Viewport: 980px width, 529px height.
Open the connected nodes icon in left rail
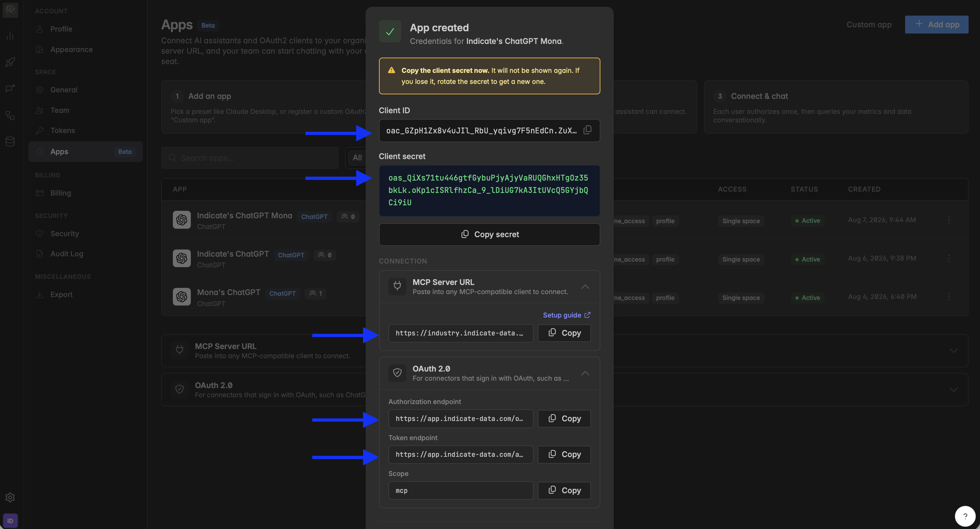pyautogui.click(x=10, y=115)
